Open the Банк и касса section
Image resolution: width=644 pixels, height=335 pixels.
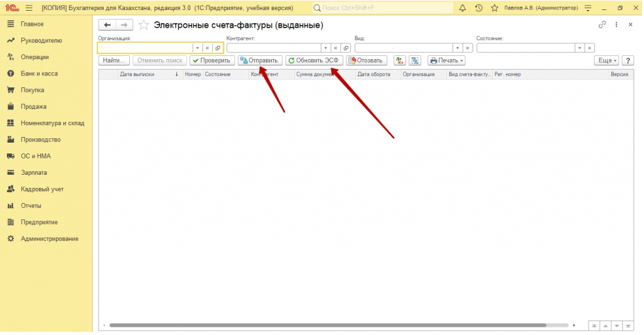(x=39, y=74)
